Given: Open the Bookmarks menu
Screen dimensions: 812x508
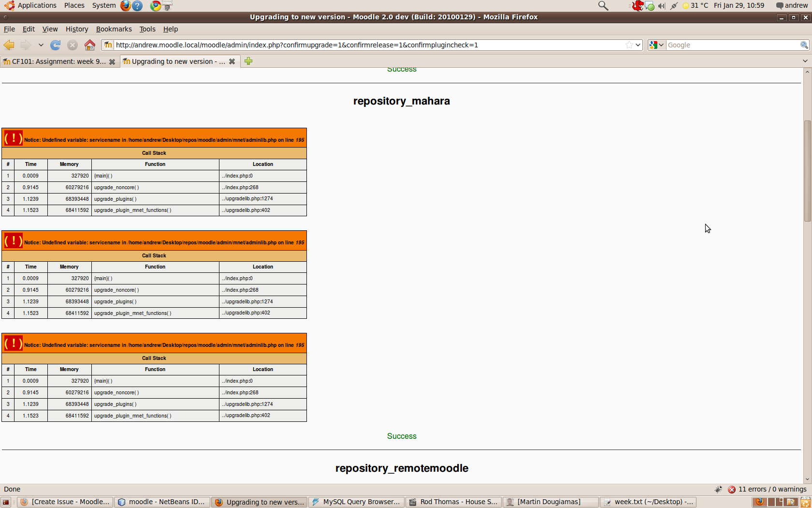Looking at the screenshot, I should 114,29.
